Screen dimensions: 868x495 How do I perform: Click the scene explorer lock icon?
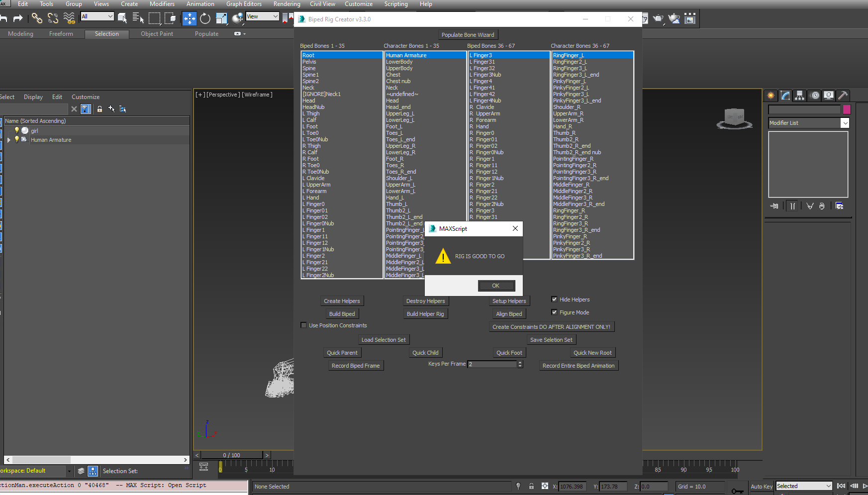tap(99, 109)
